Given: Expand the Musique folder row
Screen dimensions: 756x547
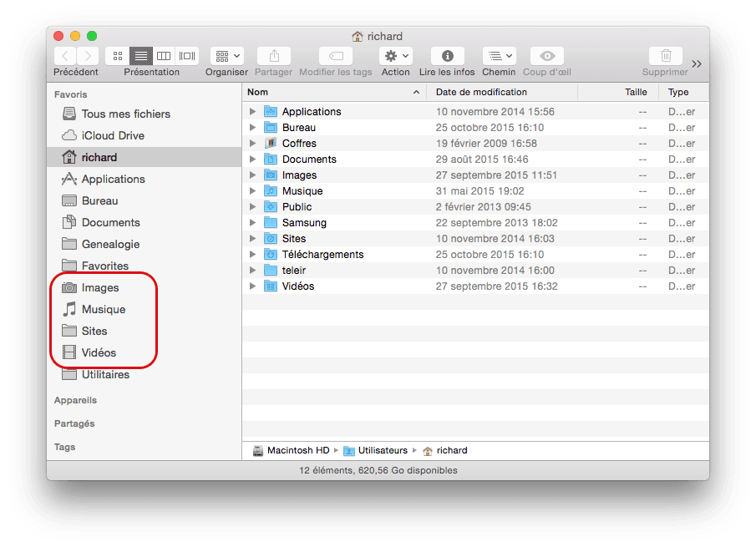Looking at the screenshot, I should coord(252,191).
